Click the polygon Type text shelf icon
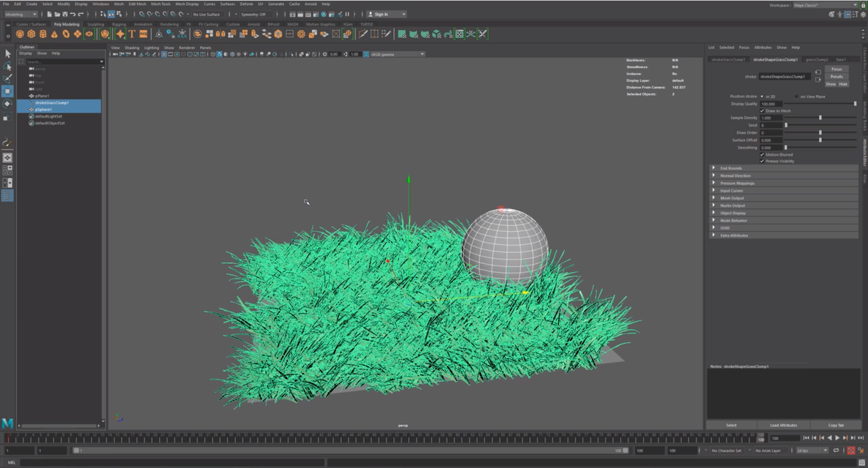Screen dimensions: 868x468 pyautogui.click(x=132, y=34)
